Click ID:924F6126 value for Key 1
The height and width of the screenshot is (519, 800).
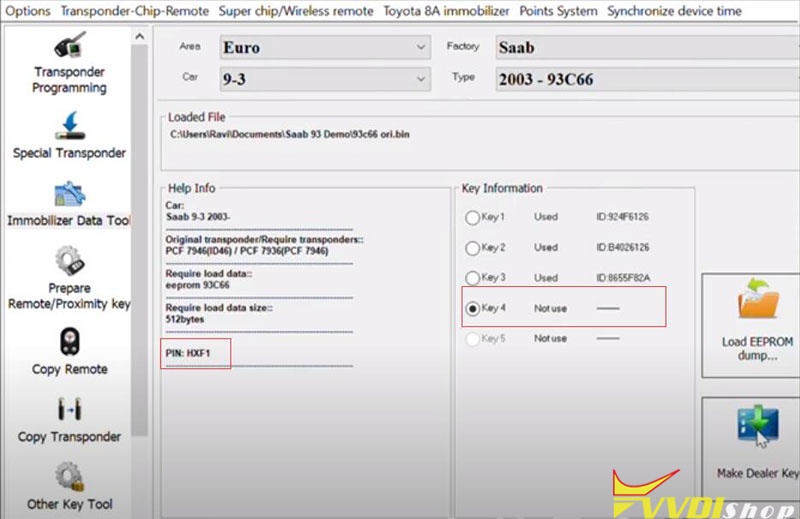click(x=622, y=217)
